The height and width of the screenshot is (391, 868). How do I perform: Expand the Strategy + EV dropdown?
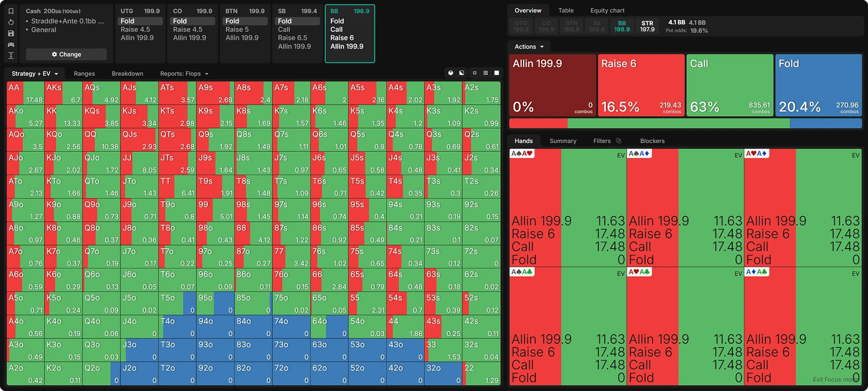pyautogui.click(x=35, y=74)
